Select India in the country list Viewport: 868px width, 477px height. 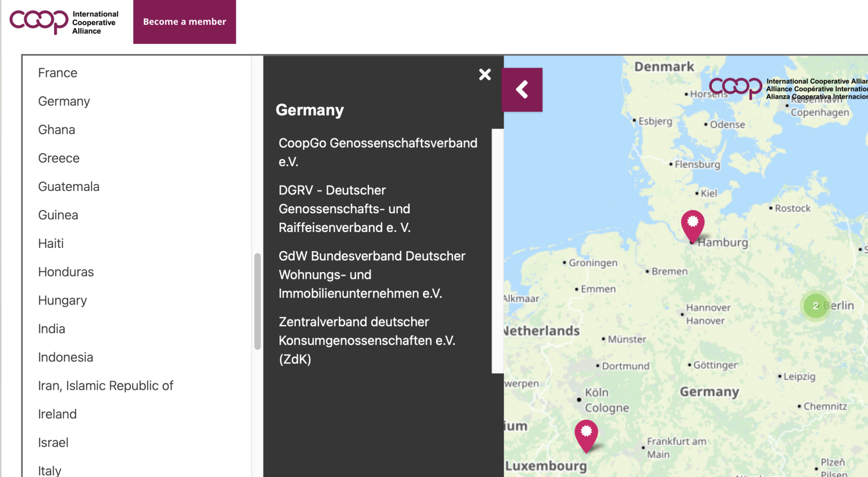pyautogui.click(x=52, y=329)
